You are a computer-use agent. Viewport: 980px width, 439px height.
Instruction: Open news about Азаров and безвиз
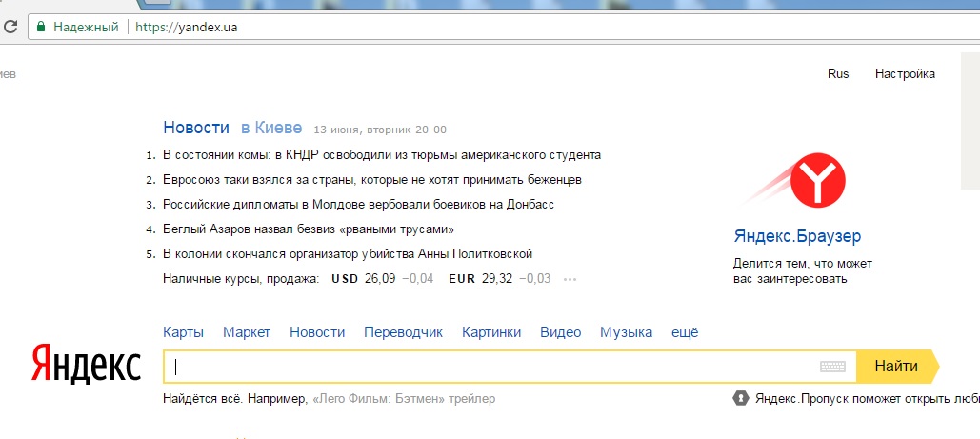coord(309,229)
